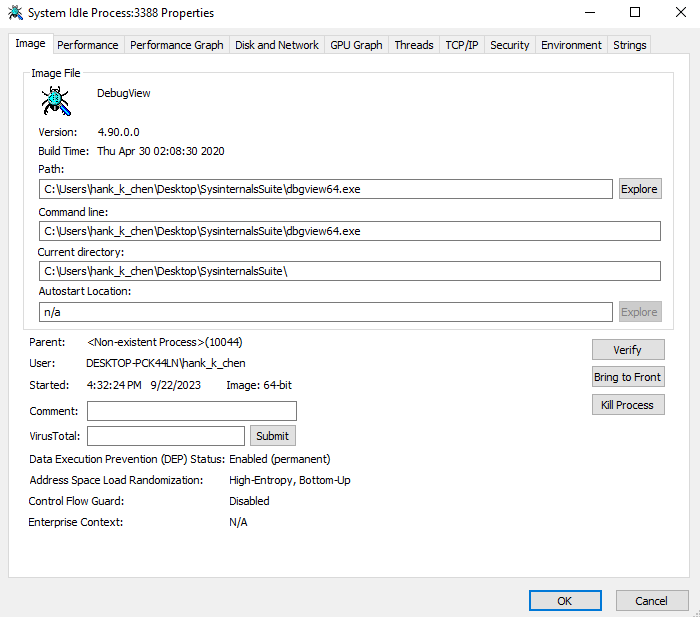Switch to the Strings tab

[629, 45]
